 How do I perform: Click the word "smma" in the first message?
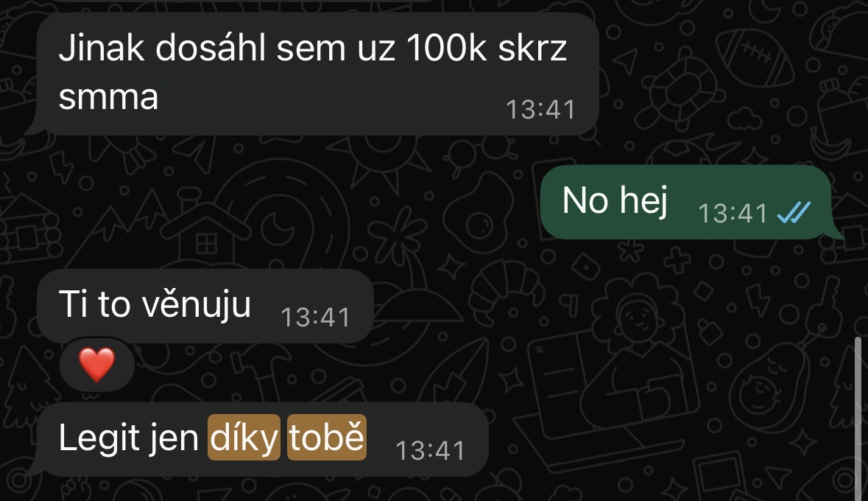click(108, 97)
